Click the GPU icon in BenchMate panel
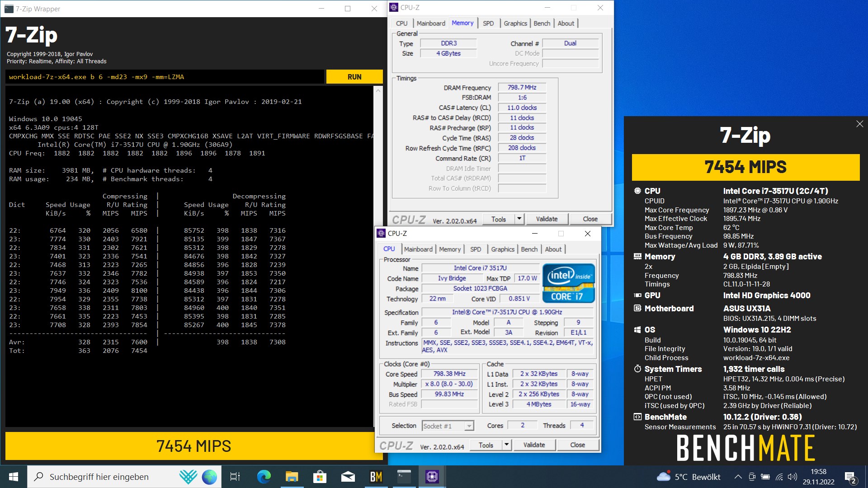 click(x=637, y=295)
